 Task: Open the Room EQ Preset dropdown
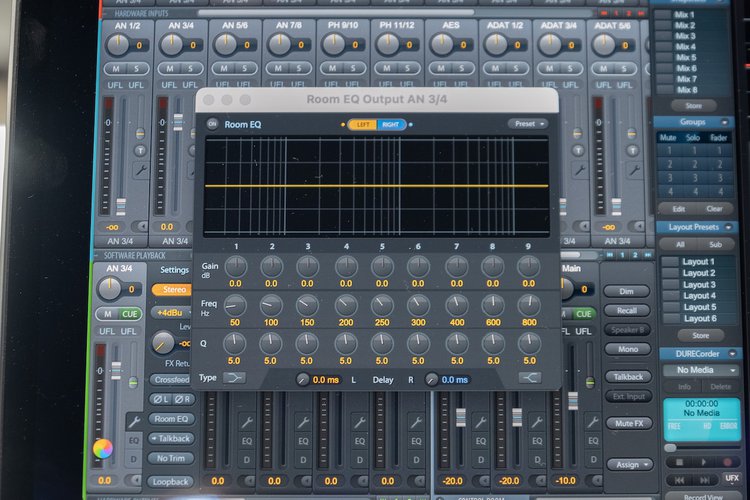pos(527,124)
